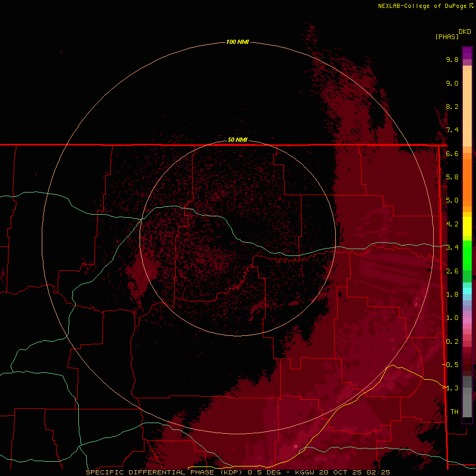This screenshot has height=476, width=476.
Task: Click the 5.0 scale value
Action: coord(452,200)
